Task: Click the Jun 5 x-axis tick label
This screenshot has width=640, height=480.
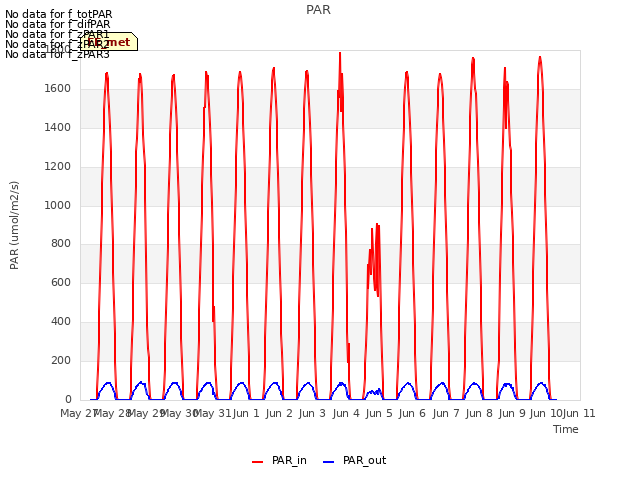Action: (379, 413)
